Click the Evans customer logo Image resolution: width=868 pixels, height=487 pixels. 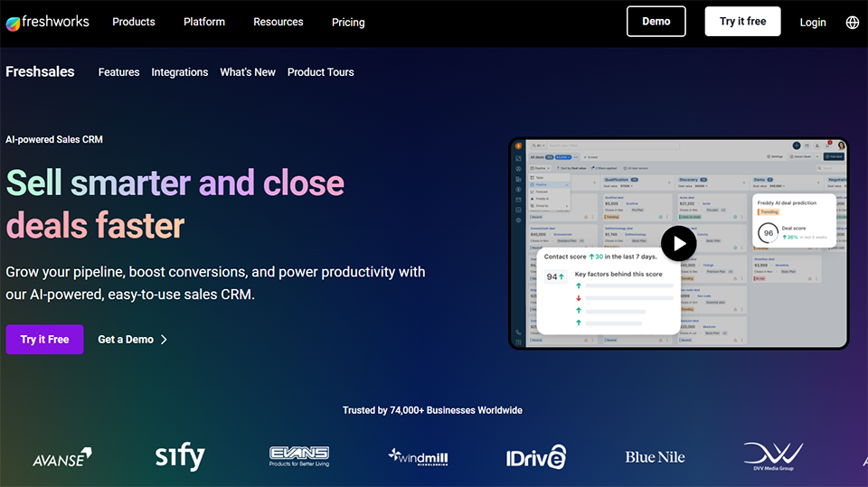click(299, 456)
